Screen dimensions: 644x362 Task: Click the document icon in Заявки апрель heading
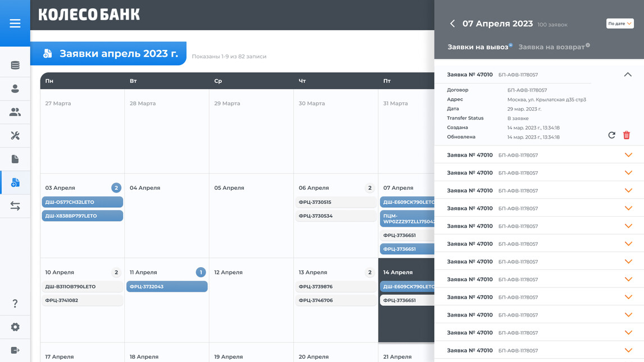tap(48, 53)
